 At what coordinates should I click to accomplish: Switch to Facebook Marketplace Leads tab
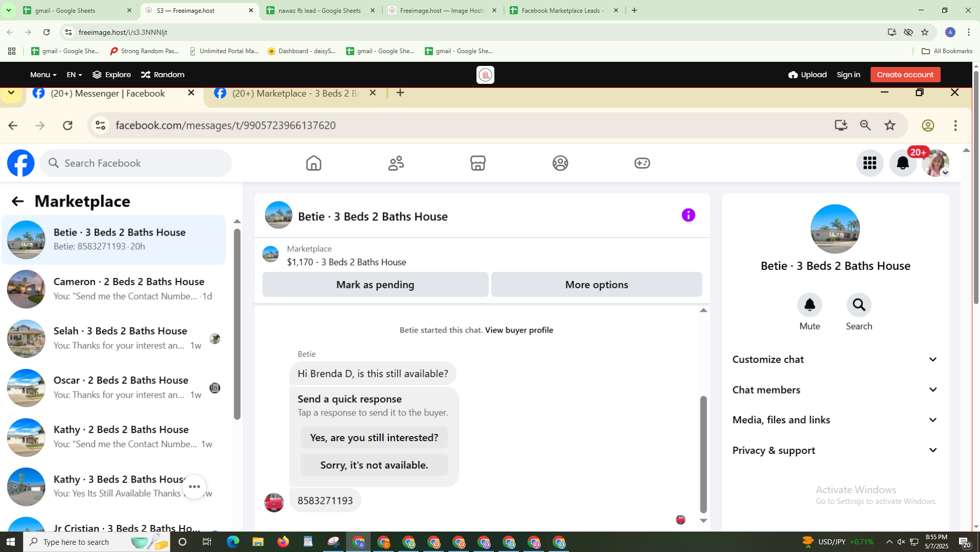(x=564, y=10)
